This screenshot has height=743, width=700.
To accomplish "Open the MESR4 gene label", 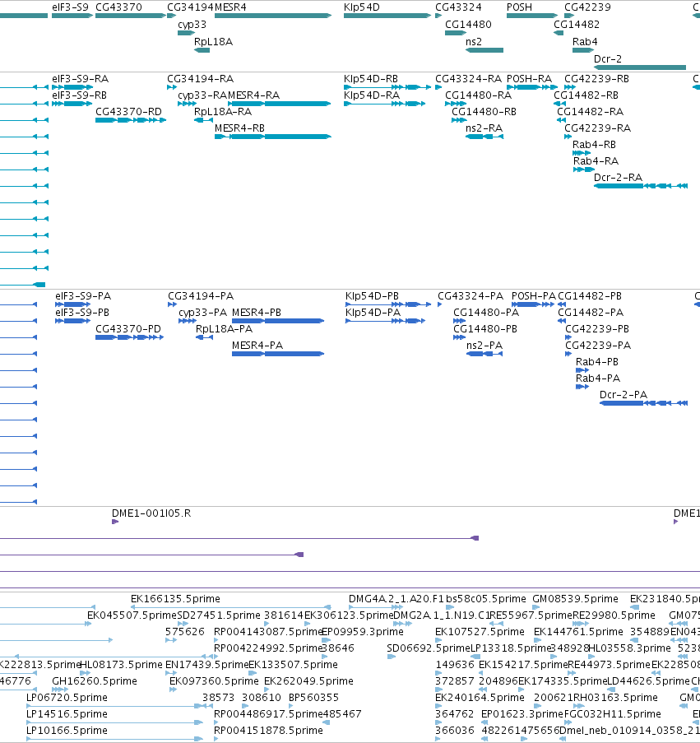I will [230, 7].
